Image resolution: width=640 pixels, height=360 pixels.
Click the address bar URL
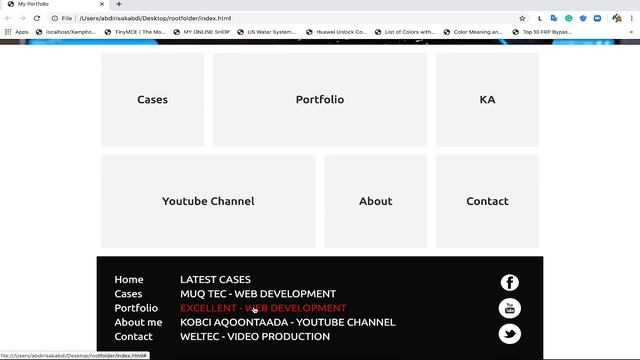coord(155,18)
